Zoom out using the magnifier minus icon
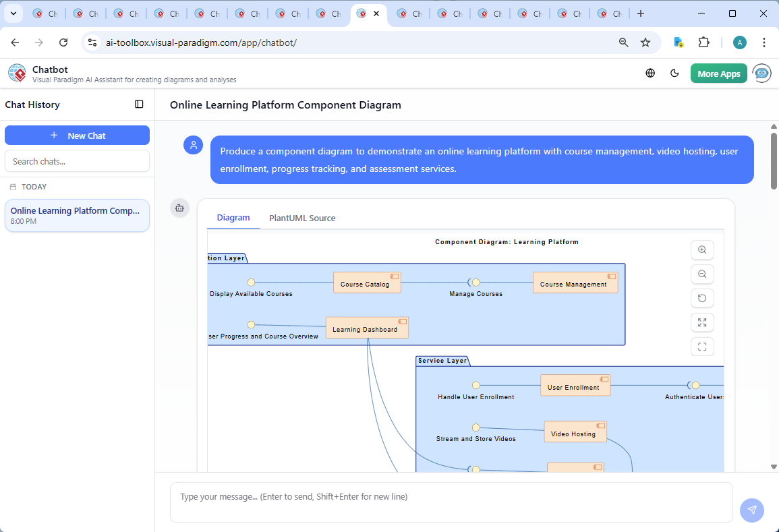This screenshot has width=779, height=532. coord(702,274)
